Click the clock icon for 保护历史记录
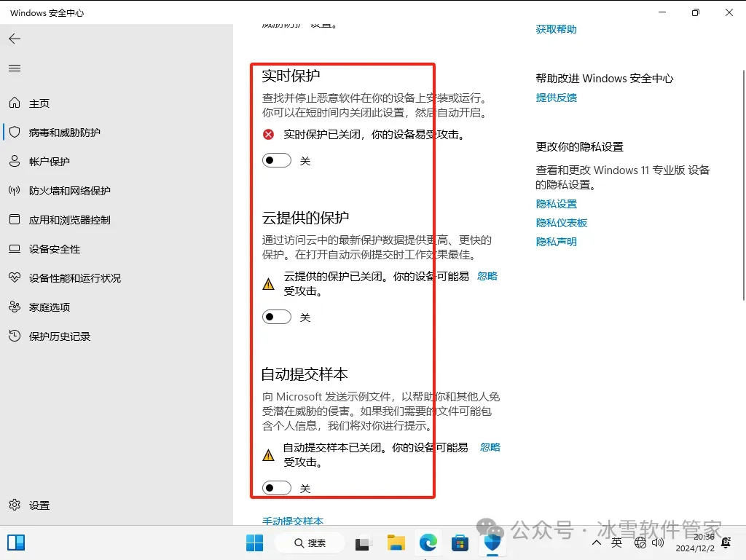Viewport: 746px width, 560px height. 15,336
